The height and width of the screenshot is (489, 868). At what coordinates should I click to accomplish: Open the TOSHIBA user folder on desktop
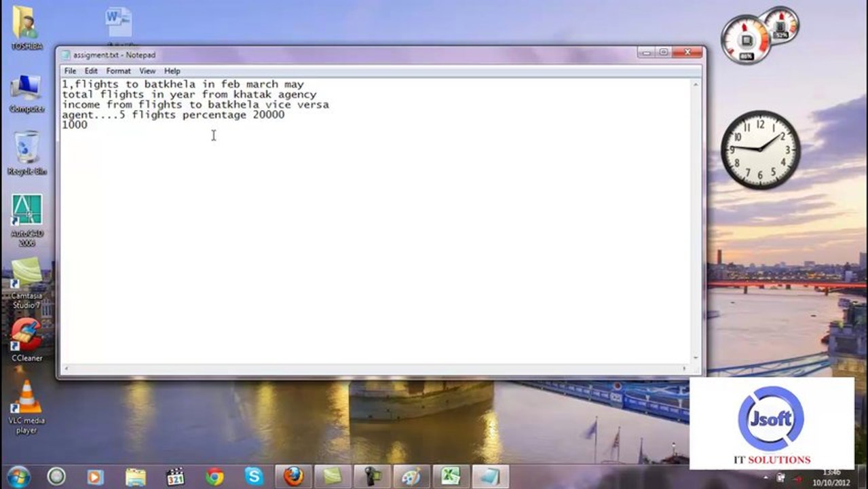(x=26, y=28)
